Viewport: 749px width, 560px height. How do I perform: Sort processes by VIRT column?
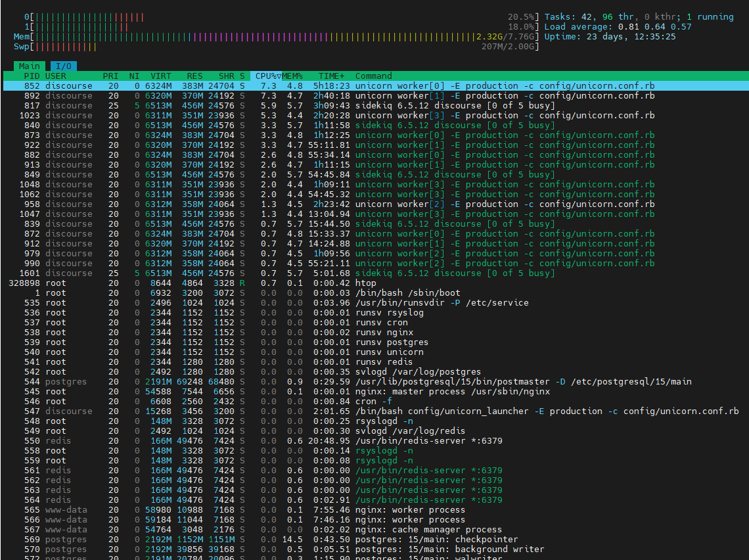coord(160,76)
